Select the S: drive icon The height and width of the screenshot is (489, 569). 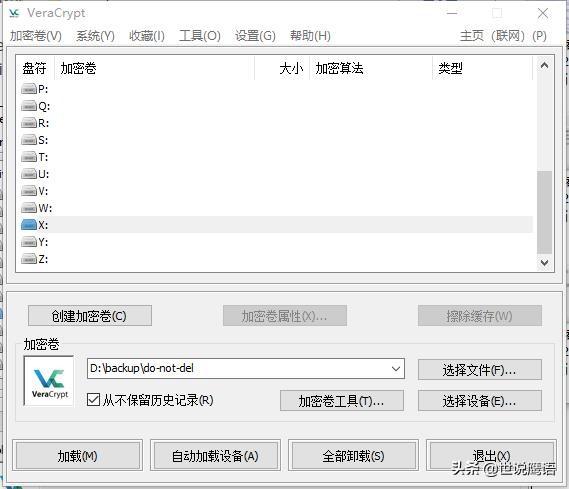[29, 140]
